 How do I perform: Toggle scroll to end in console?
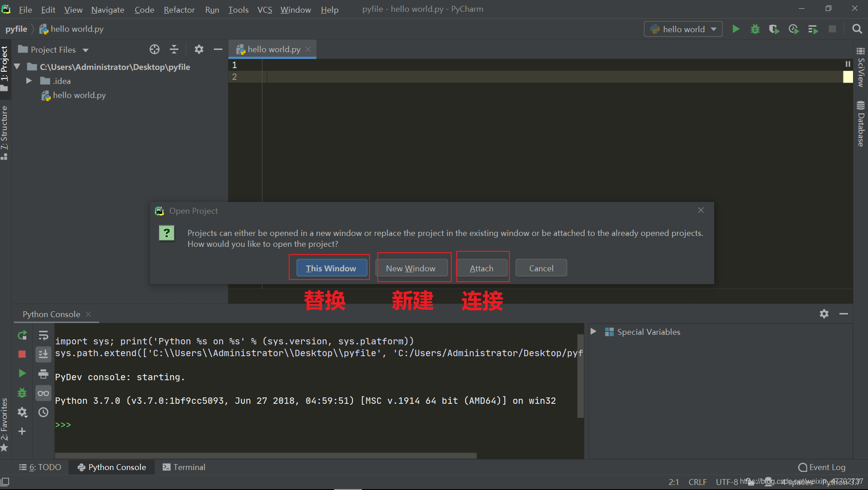[43, 354]
